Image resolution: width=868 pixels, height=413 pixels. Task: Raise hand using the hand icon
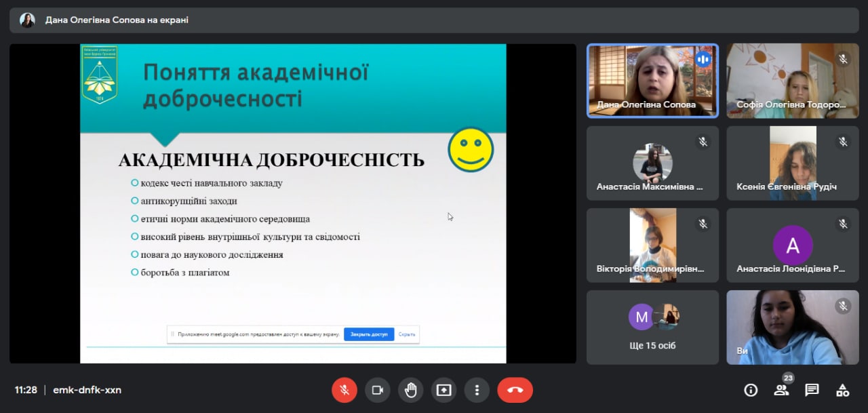(x=411, y=390)
